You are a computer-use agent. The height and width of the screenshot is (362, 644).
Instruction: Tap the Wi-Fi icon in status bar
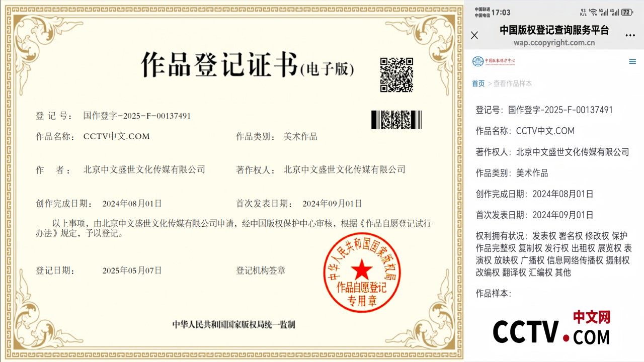(593, 12)
